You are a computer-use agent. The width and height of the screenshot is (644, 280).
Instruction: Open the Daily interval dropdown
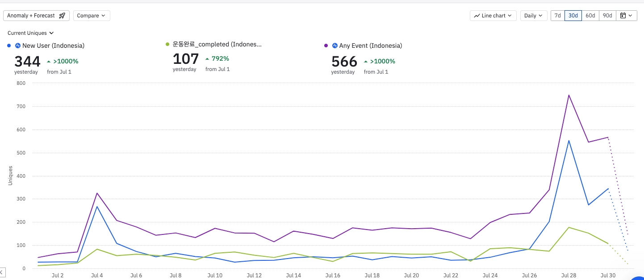[534, 16]
